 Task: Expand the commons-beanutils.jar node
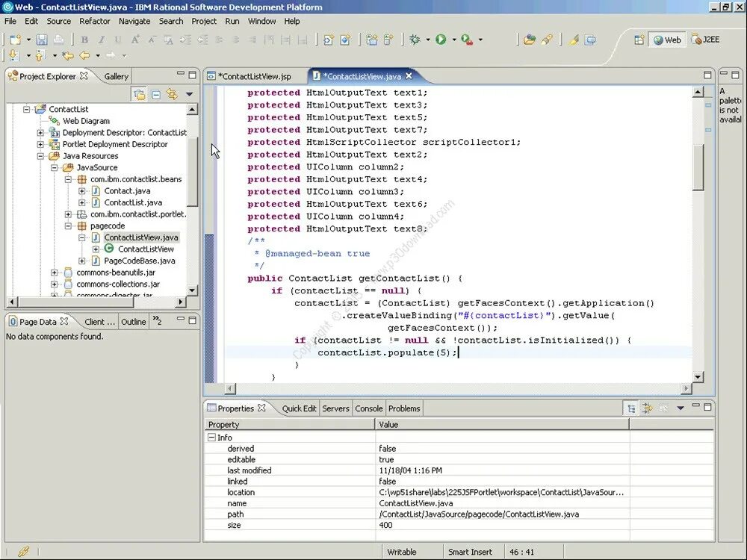55,273
